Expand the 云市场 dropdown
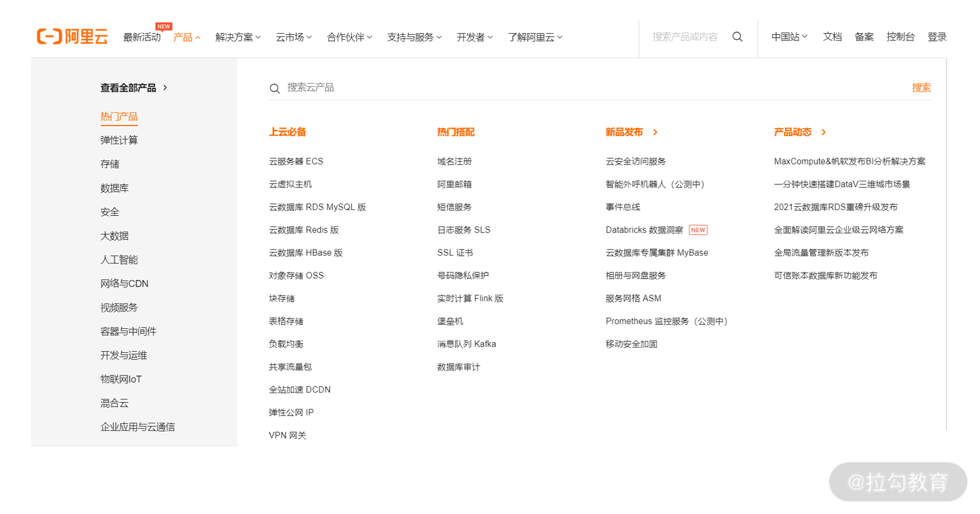 pos(294,37)
